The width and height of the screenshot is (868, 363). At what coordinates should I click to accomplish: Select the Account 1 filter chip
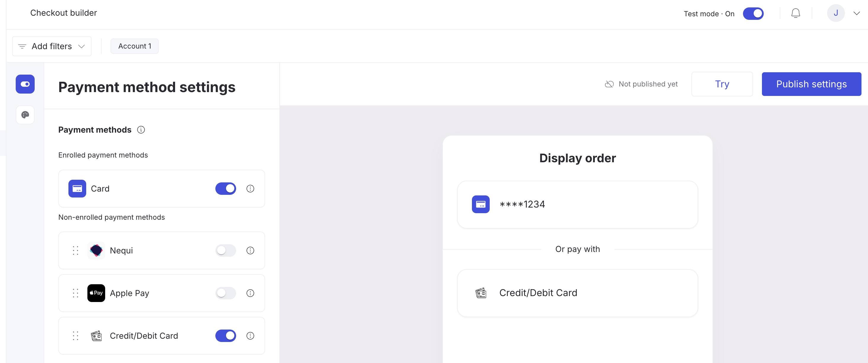pos(134,46)
